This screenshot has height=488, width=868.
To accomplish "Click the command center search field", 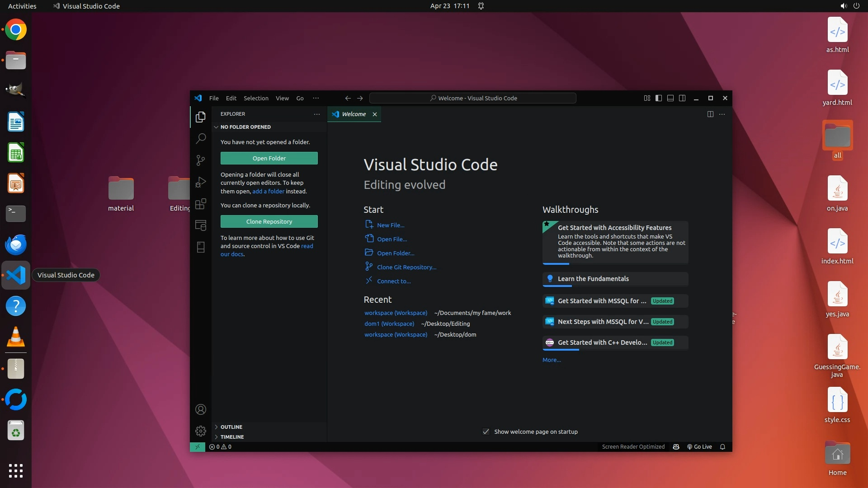I will coord(473,98).
